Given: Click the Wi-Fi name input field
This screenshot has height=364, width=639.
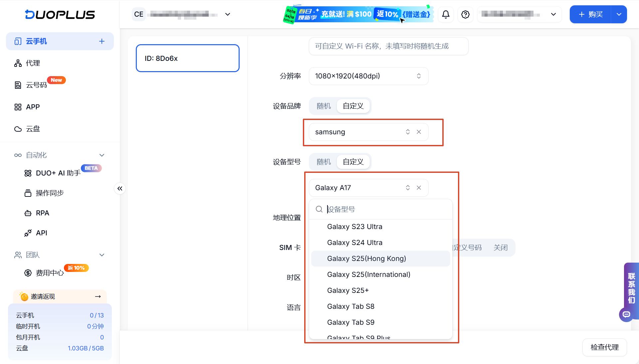Looking at the screenshot, I should tap(388, 46).
